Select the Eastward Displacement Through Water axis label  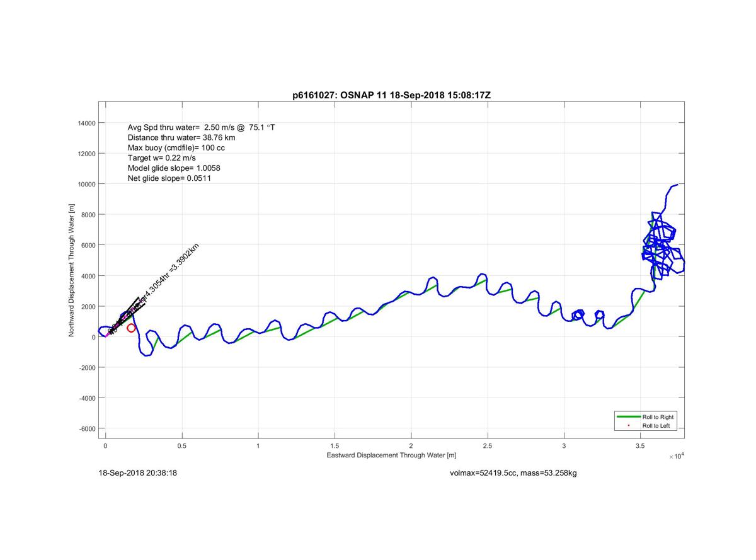coord(391,455)
